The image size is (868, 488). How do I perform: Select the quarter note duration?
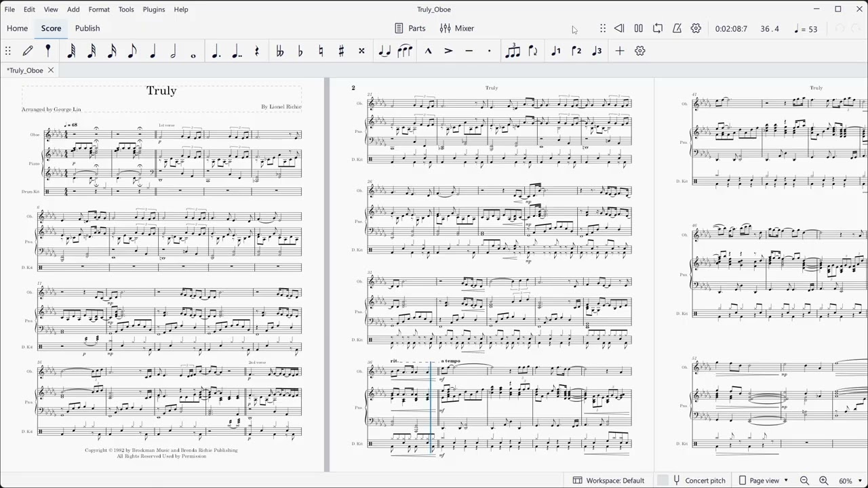[153, 51]
